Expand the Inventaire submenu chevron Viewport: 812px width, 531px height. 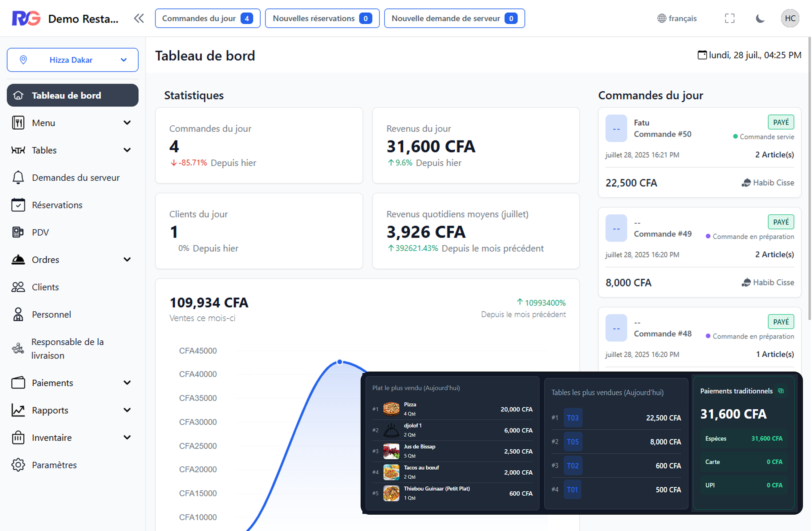click(x=127, y=437)
